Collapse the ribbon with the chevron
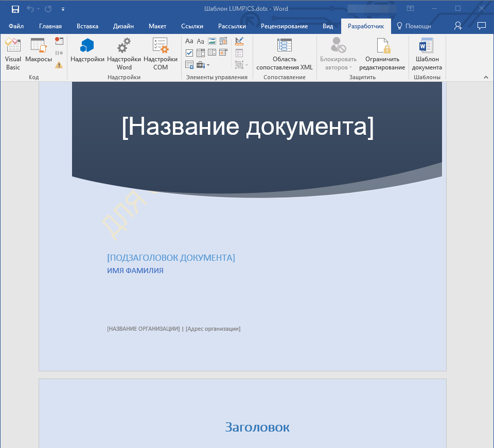The width and height of the screenshot is (494, 448). pyautogui.click(x=485, y=77)
